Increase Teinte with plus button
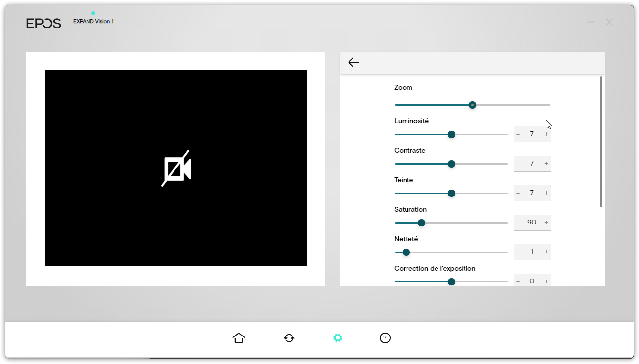This screenshot has height=364, width=639. (546, 193)
